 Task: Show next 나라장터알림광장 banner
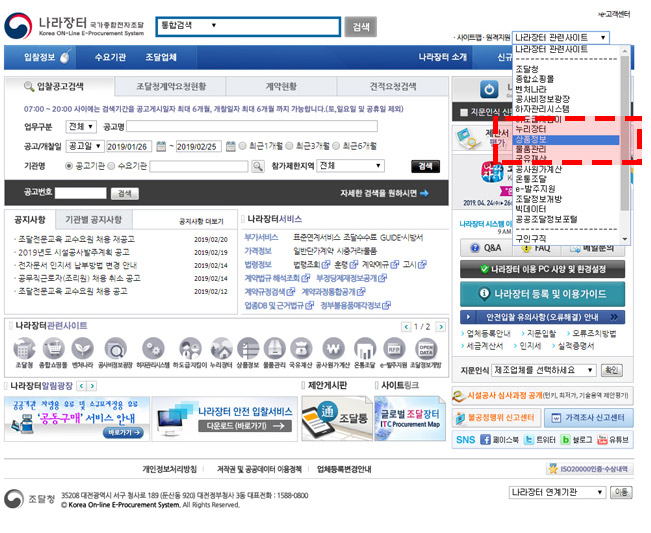point(92,386)
